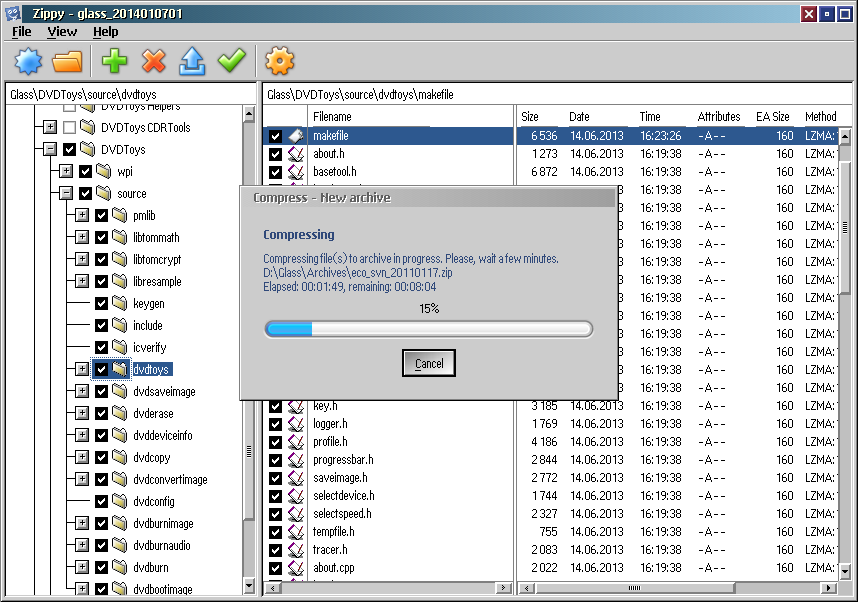This screenshot has height=602, width=858.
Task: Uncheck the keygen folder checkbox
Action: pyautogui.click(x=101, y=304)
